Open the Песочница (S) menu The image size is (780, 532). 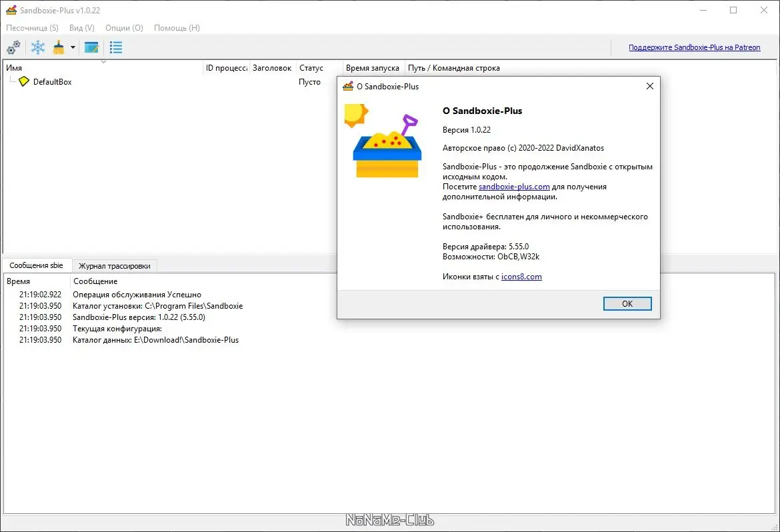pos(33,28)
